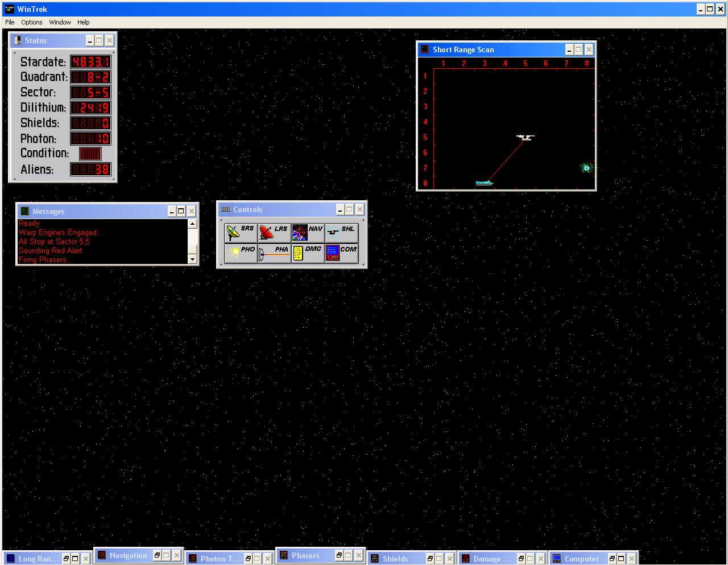728x565 pixels.
Task: Click the 'Firing Phasers...' message
Action: [45, 260]
